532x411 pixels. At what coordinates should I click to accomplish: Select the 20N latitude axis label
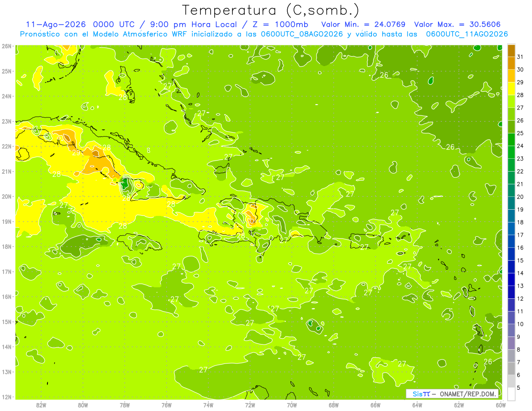[7, 196]
